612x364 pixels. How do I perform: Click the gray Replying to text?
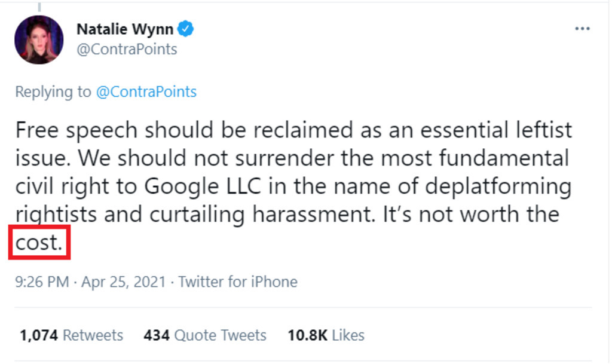click(x=53, y=91)
